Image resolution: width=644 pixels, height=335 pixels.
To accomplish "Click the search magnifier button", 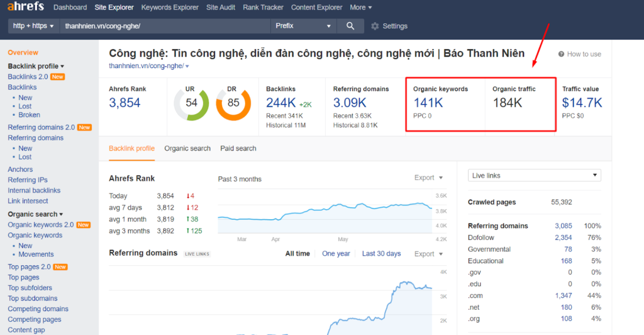I will click(x=350, y=26).
